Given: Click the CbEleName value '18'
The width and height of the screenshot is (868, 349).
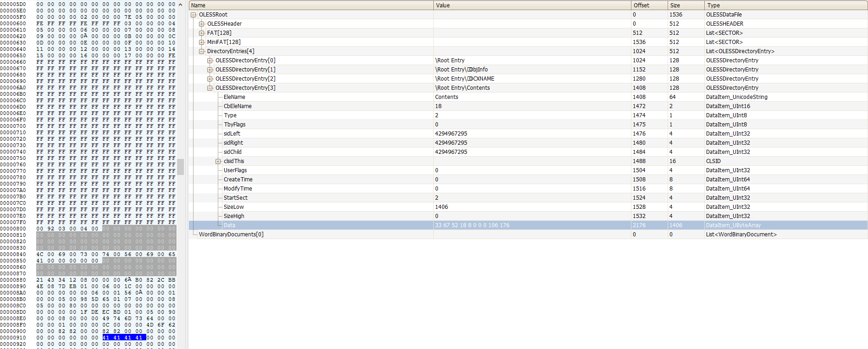Looking at the screenshot, I should [438, 106].
